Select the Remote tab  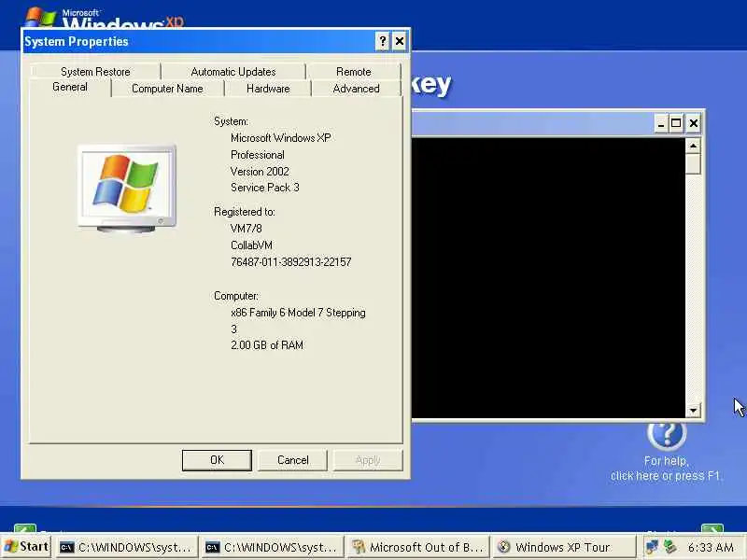(x=354, y=72)
